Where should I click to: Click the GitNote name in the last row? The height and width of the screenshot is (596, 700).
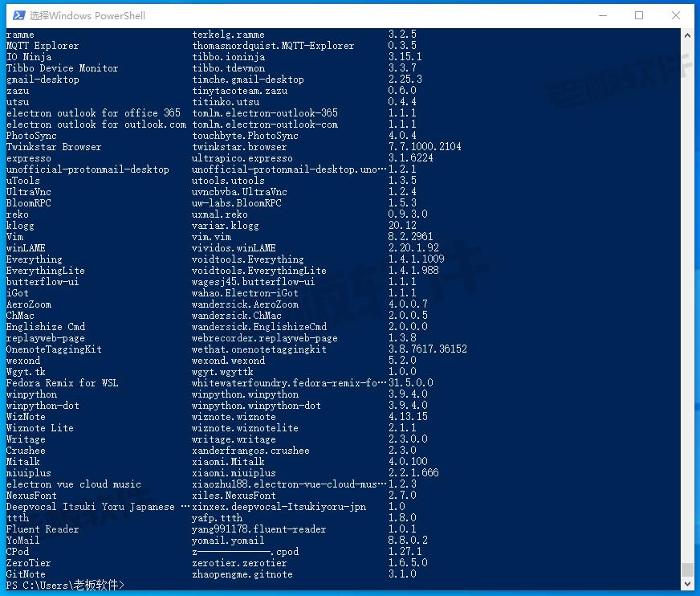(x=26, y=574)
